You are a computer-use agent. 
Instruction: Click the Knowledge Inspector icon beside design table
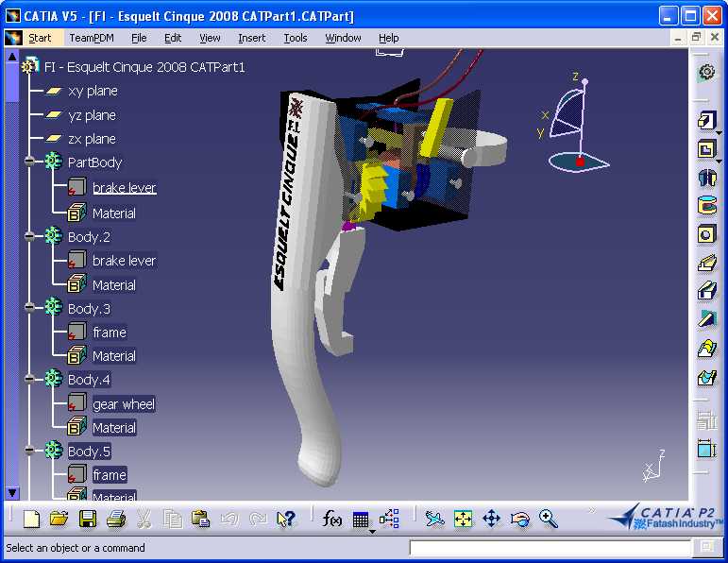(389, 519)
